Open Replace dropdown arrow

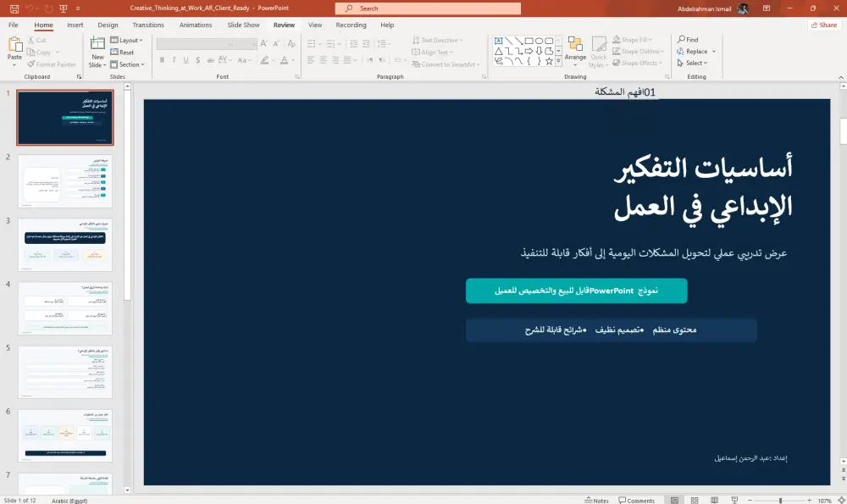713,52
